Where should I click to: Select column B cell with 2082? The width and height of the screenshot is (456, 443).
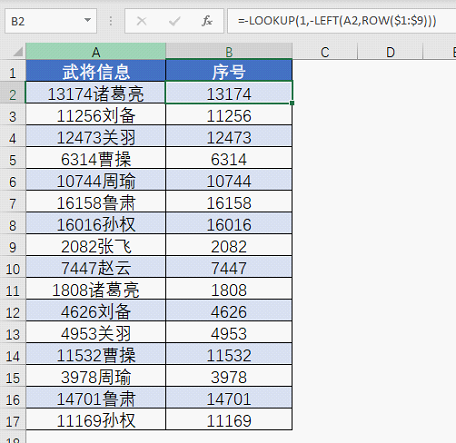[x=229, y=246]
